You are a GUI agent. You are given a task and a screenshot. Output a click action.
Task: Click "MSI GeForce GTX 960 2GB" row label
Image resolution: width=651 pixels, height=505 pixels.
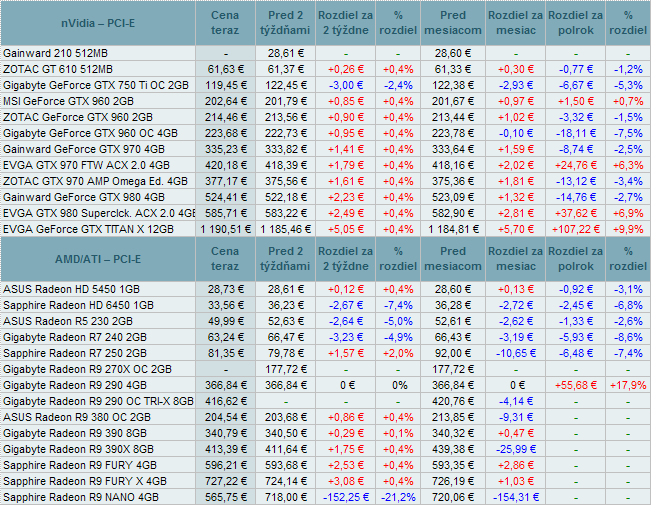pos(69,101)
